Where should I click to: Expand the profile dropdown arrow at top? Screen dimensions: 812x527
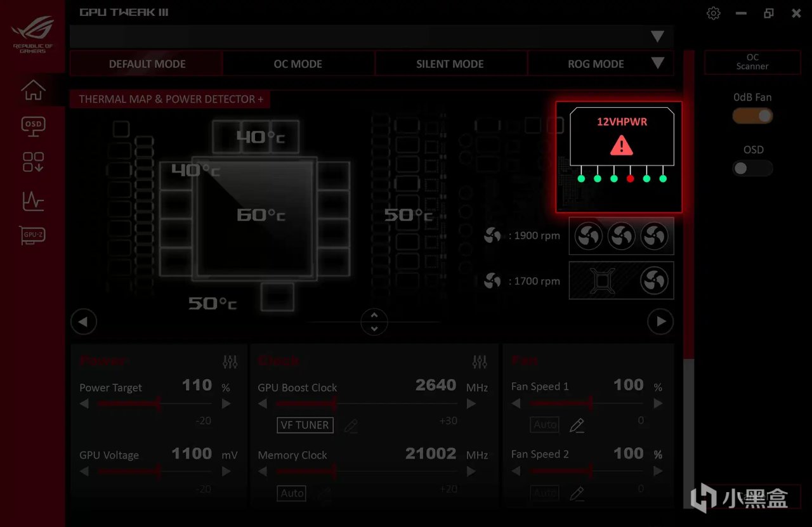[x=658, y=37]
